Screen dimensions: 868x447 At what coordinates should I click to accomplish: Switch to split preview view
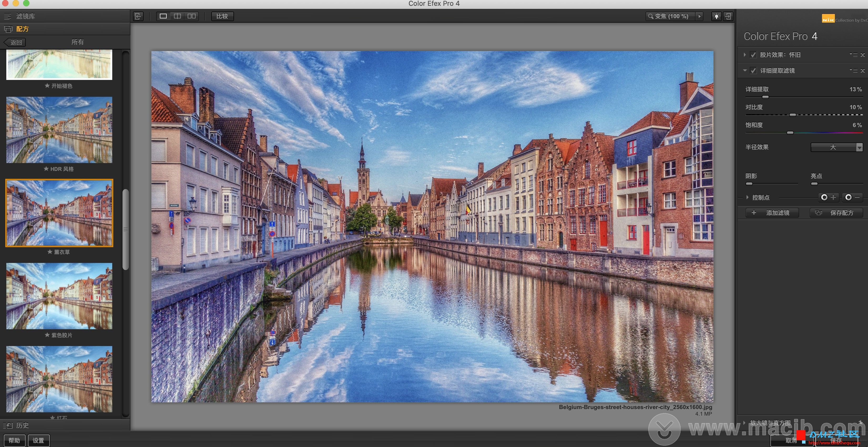pos(177,16)
